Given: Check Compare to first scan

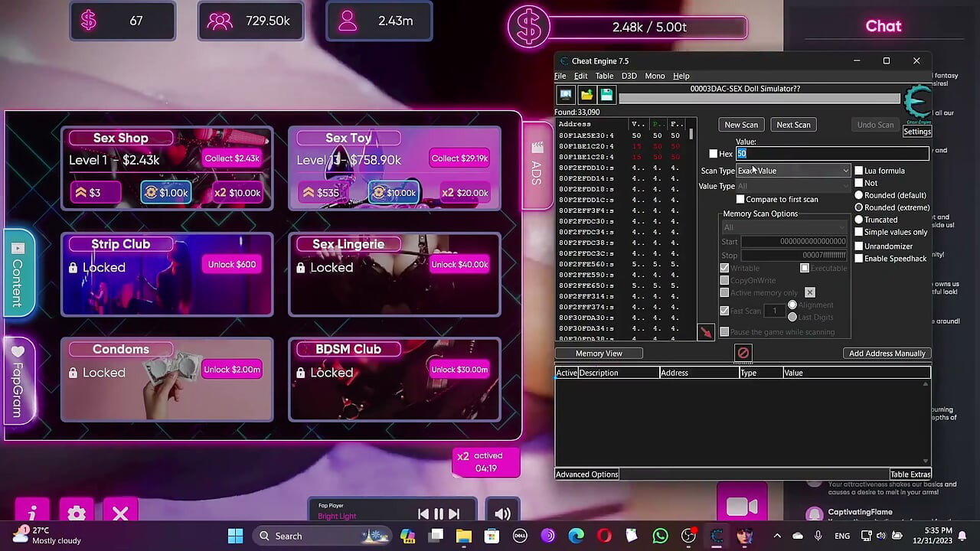Looking at the screenshot, I should pos(740,199).
